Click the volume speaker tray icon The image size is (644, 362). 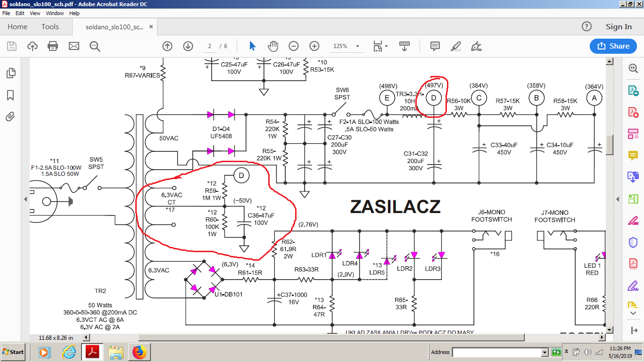tap(587, 352)
